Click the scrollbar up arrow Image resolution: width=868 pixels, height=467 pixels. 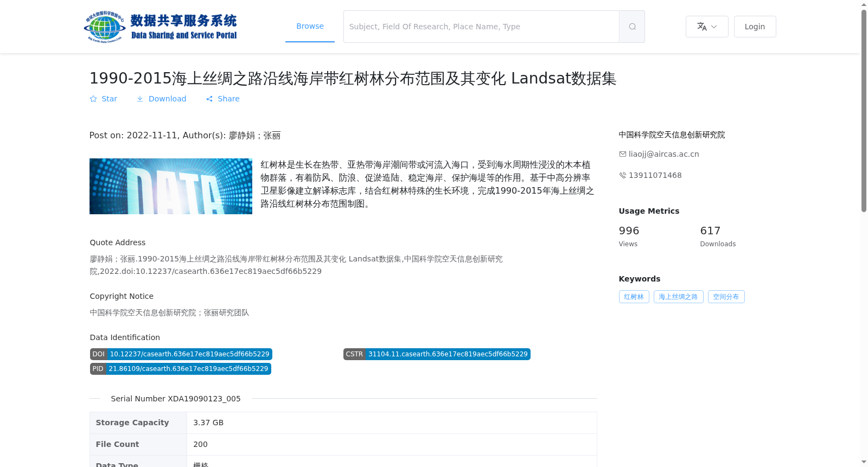click(x=864, y=4)
